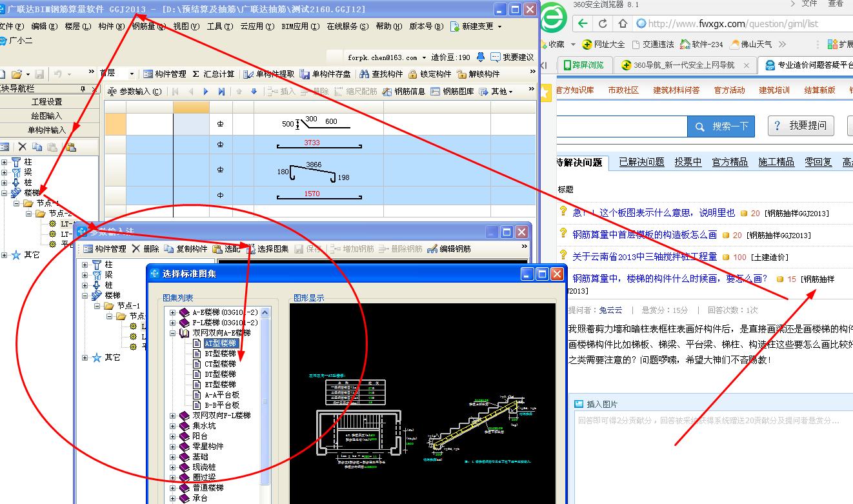Open 单构件输入 navigation section
The width and height of the screenshot is (853, 504).
[47, 130]
